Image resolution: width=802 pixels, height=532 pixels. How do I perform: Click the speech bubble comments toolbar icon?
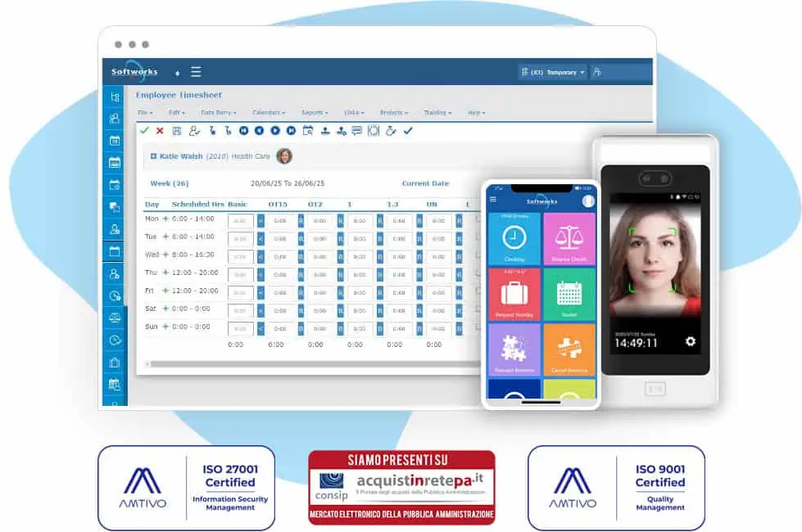pyautogui.click(x=357, y=131)
